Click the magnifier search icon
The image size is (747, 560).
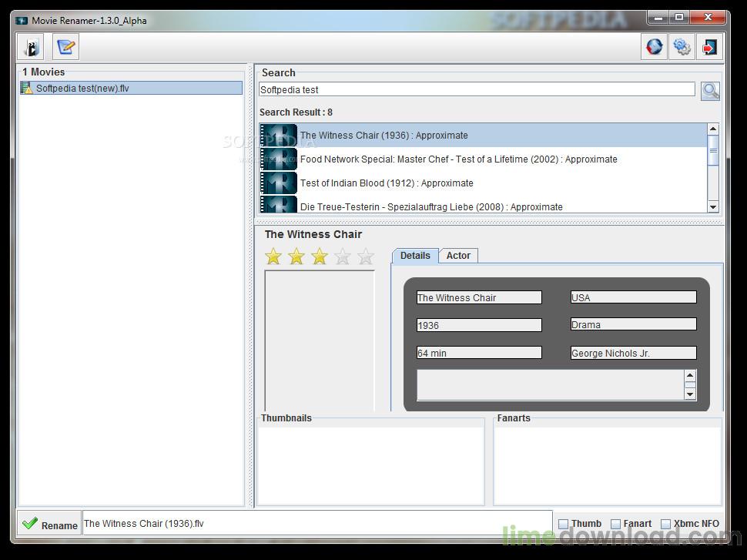coord(710,91)
